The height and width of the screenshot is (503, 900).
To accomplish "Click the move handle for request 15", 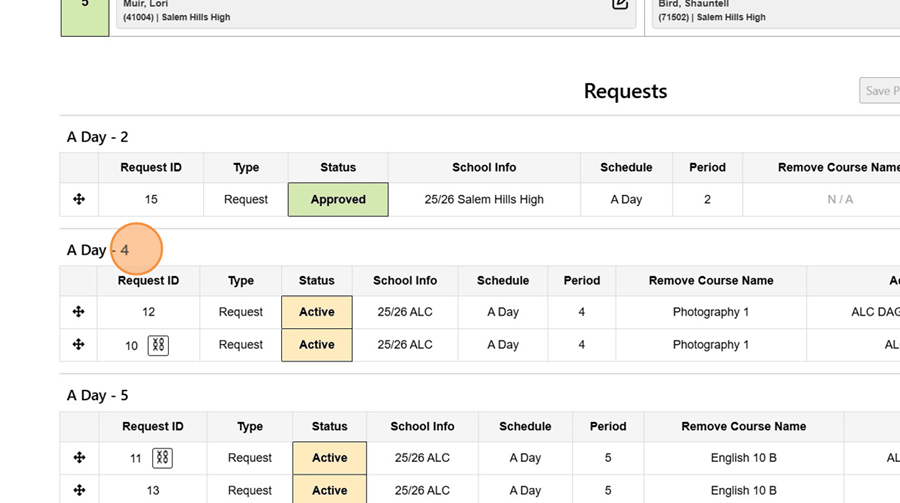I will 79,199.
